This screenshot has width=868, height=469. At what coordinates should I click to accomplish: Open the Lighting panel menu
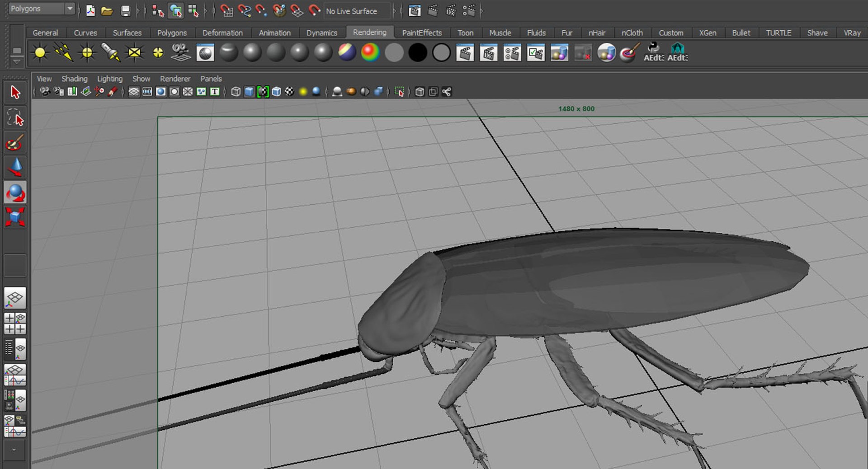coord(109,79)
